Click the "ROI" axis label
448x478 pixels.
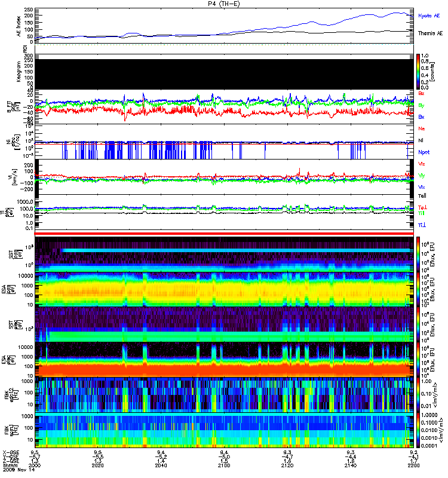coord(25,49)
